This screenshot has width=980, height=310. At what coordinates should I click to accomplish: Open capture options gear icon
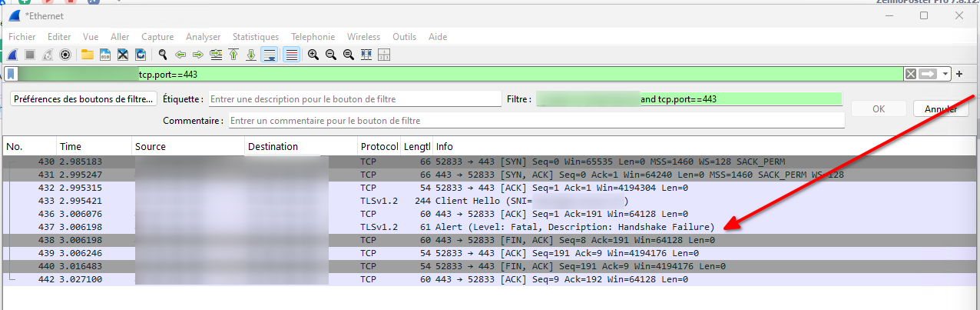click(65, 55)
